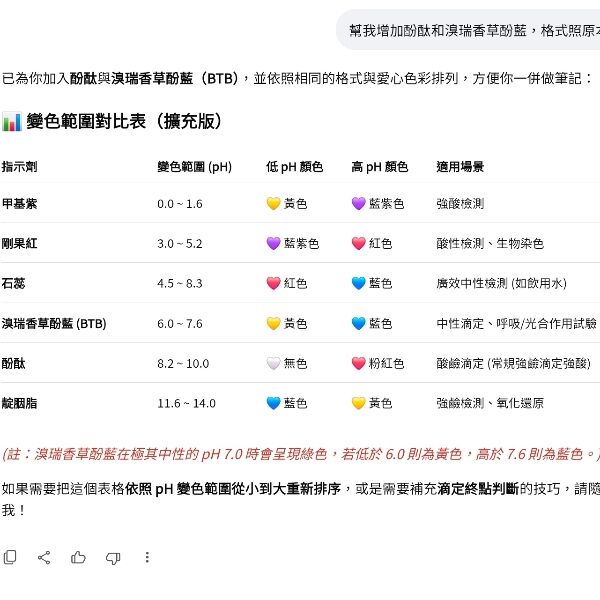600x600 pixels.
Task: Open the three-dot more options menu
Action: tap(147, 558)
